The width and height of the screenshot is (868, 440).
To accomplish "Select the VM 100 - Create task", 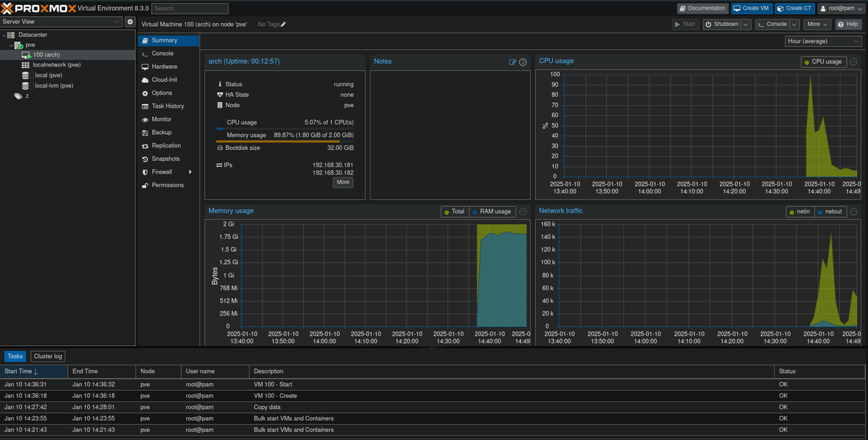I will [x=433, y=396].
